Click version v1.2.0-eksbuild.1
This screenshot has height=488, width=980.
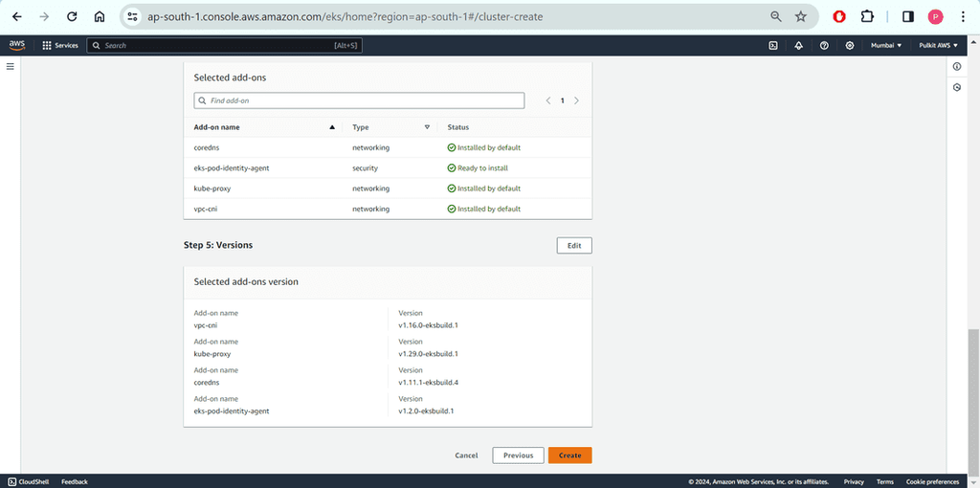[426, 410]
